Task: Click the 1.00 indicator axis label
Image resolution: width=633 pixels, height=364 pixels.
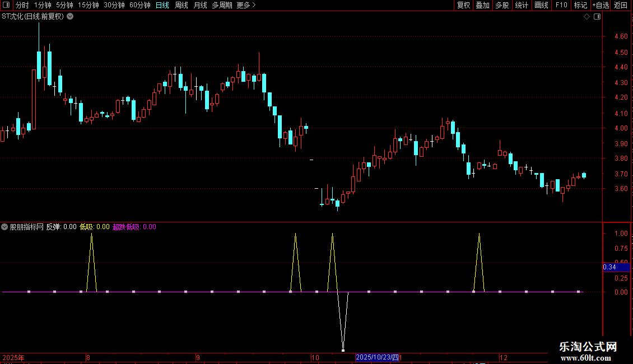Action: pos(621,234)
